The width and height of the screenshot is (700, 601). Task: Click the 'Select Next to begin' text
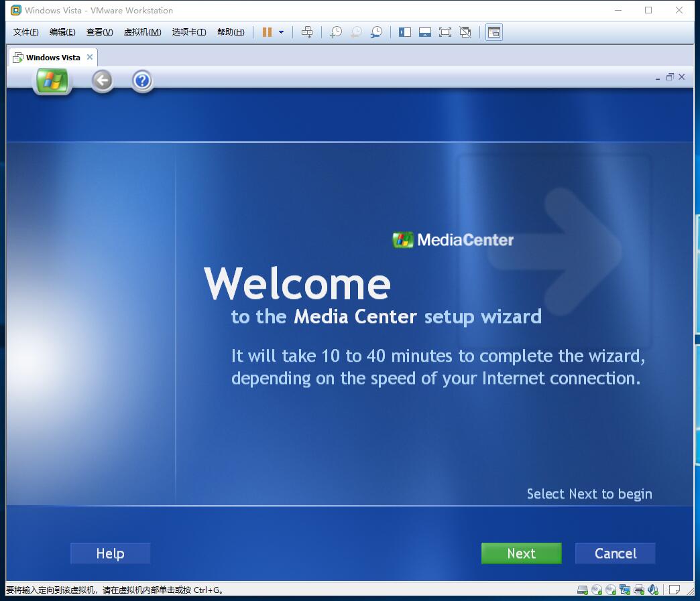click(589, 494)
